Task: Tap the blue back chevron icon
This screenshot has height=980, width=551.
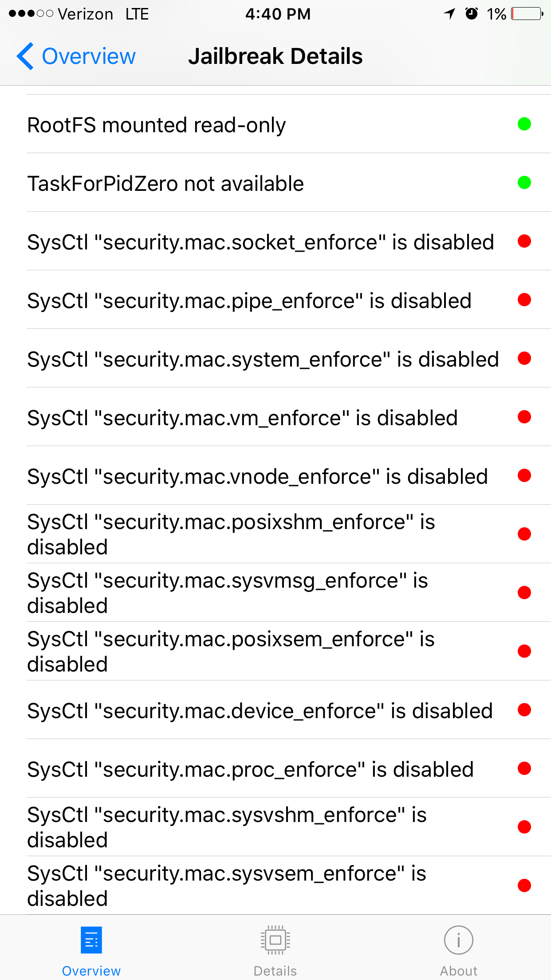Action: pos(25,56)
